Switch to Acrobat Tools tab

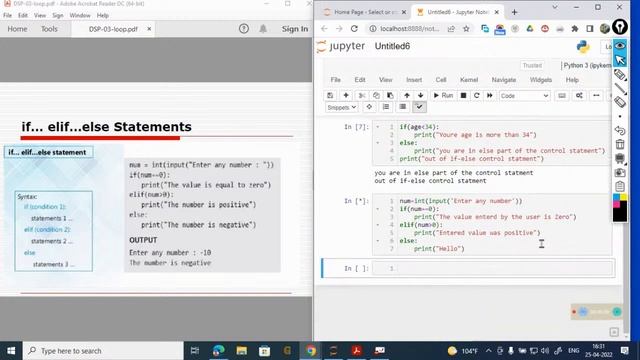tap(49, 29)
